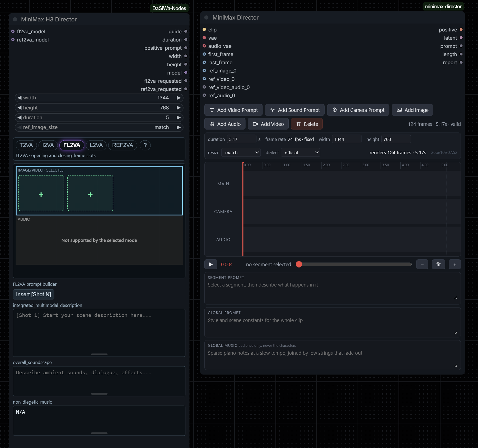Switch to the L2VA mode tab
Screen dimensions: 478x448
tap(96, 145)
